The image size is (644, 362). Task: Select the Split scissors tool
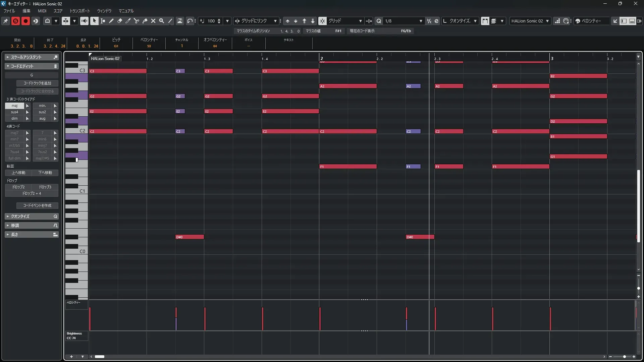[x=137, y=21]
